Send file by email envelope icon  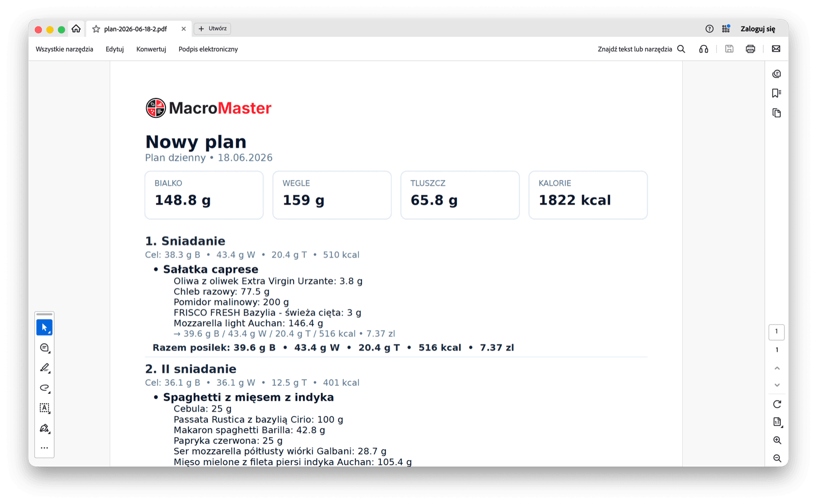tap(776, 49)
